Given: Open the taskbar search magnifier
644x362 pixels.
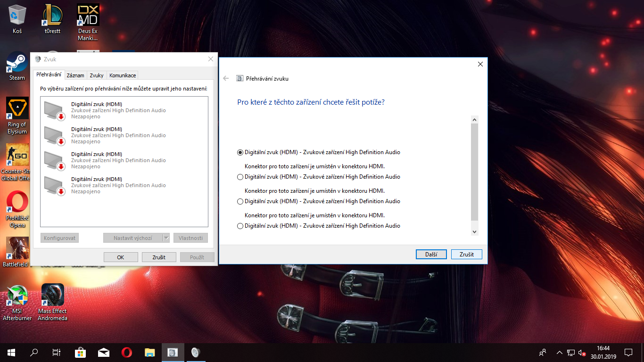Looking at the screenshot, I should click(x=34, y=352).
